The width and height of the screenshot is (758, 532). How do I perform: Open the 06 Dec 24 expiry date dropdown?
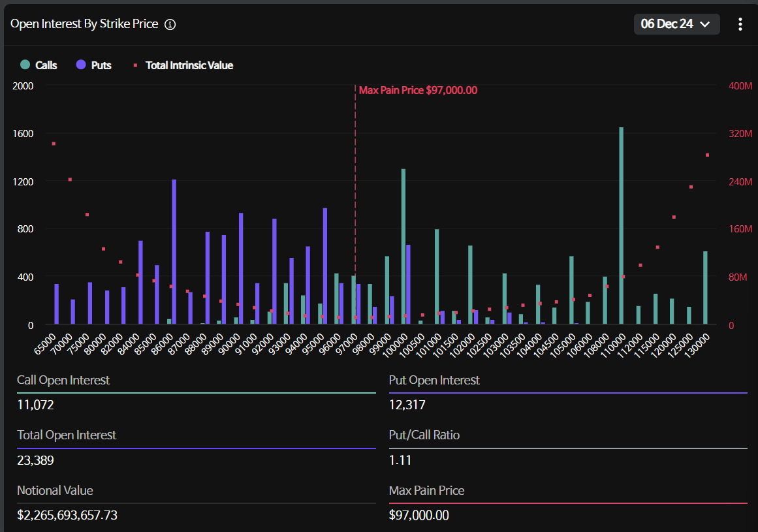pyautogui.click(x=676, y=24)
